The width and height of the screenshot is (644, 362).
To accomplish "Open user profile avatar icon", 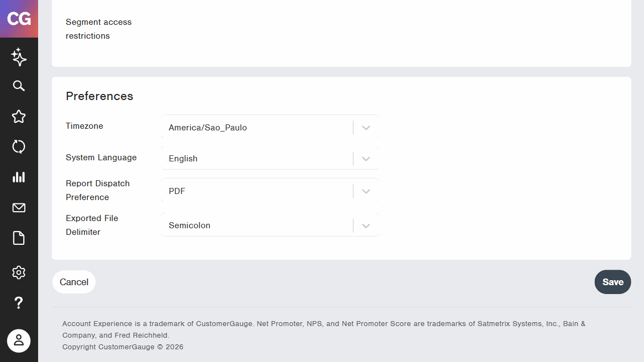I will click(19, 340).
